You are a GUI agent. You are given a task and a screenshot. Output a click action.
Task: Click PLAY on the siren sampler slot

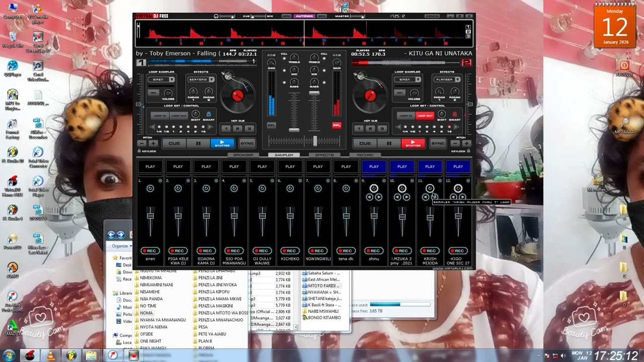click(x=150, y=166)
